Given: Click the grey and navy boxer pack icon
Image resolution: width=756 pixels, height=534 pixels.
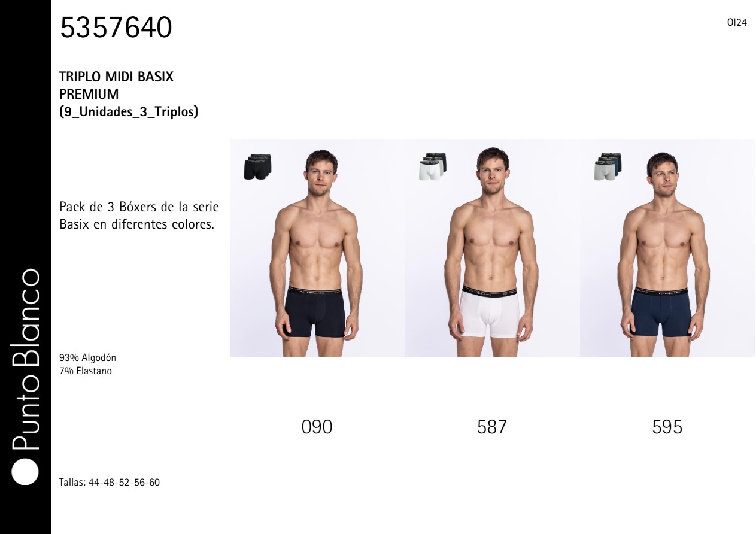Looking at the screenshot, I should pos(608,166).
